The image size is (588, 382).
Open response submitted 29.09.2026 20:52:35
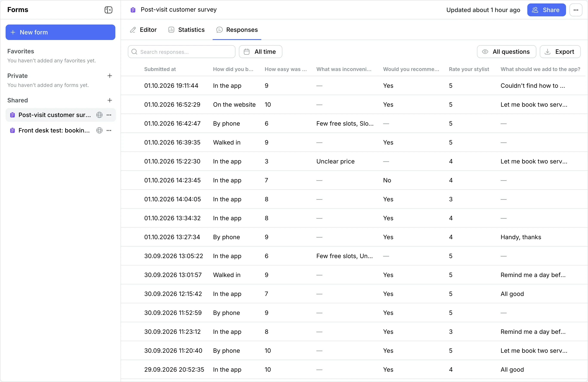[x=354, y=370]
